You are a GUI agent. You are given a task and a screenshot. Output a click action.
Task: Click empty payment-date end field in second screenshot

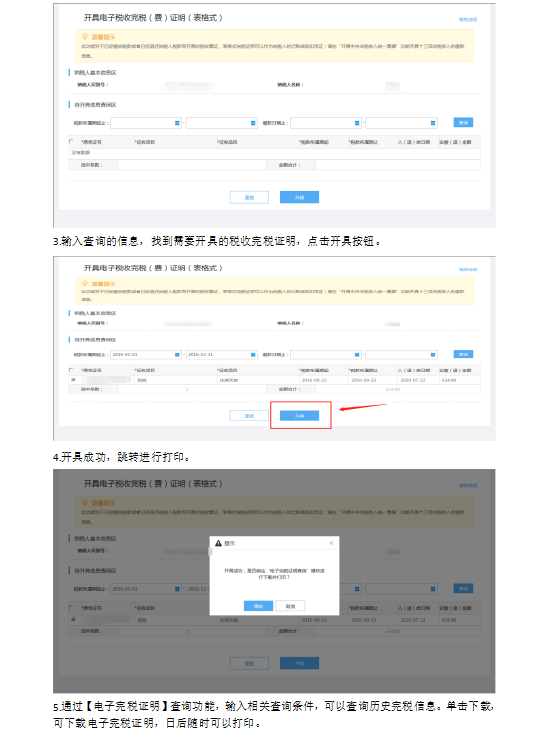401,354
